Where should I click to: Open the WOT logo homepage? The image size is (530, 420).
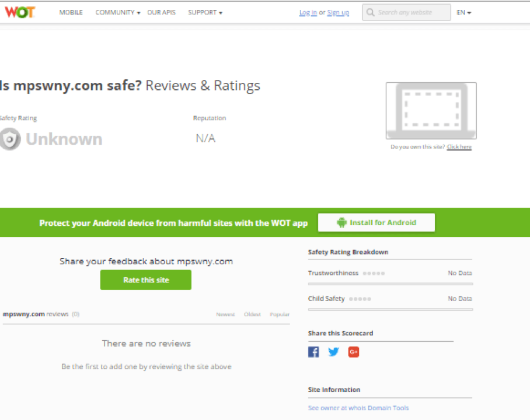[20, 12]
